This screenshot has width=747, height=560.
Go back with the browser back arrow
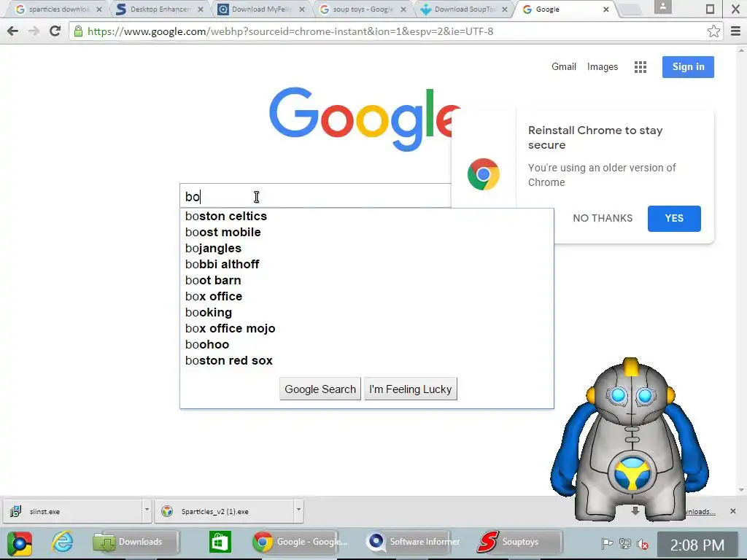click(13, 31)
